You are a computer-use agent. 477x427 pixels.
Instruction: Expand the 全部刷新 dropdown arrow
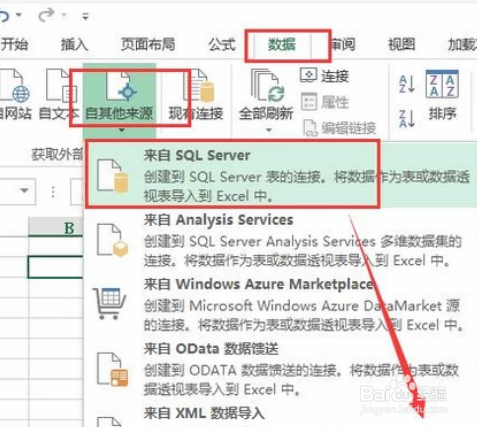pyautogui.click(x=269, y=130)
